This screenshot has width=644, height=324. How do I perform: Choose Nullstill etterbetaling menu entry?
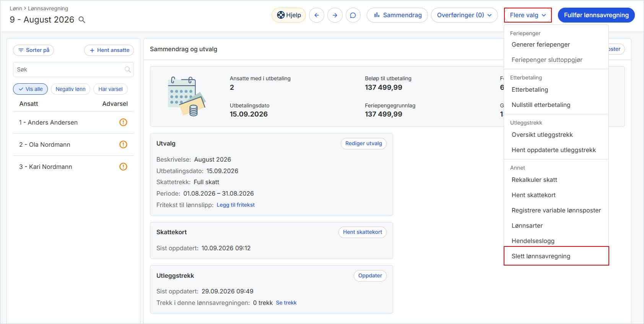pyautogui.click(x=556, y=105)
